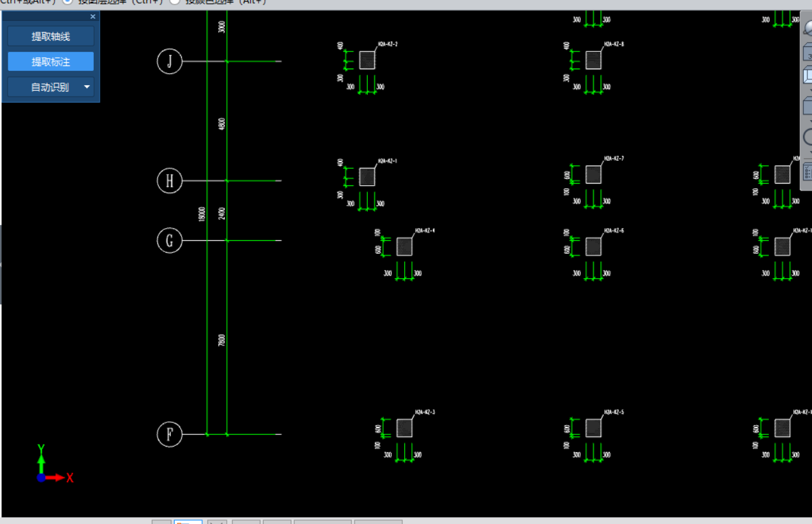This screenshot has width=812, height=524.
Task: Click the H2A-KZ-3 column label text
Action: (x=424, y=412)
